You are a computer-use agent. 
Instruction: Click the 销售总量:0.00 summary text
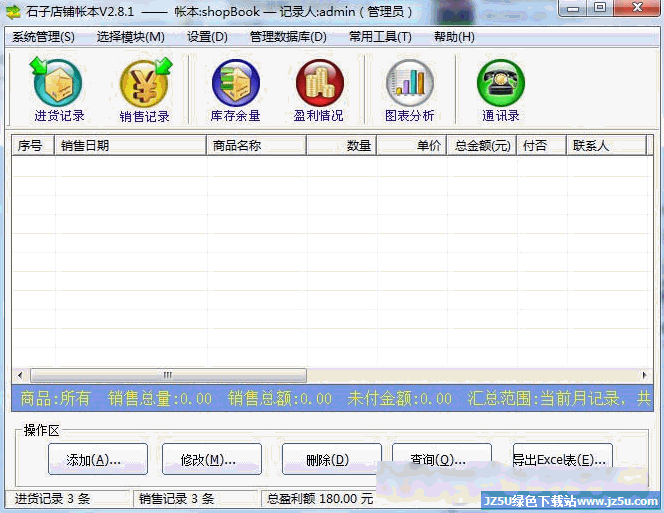click(160, 398)
